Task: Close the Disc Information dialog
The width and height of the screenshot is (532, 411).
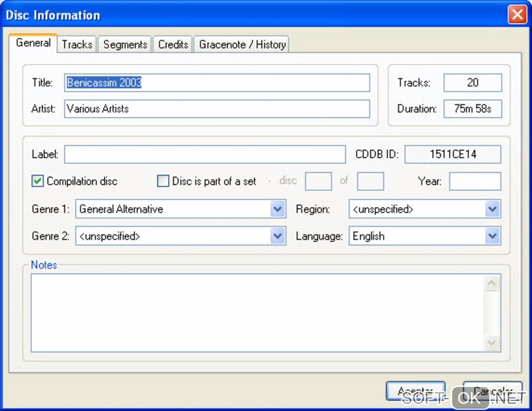Action: click(517, 15)
